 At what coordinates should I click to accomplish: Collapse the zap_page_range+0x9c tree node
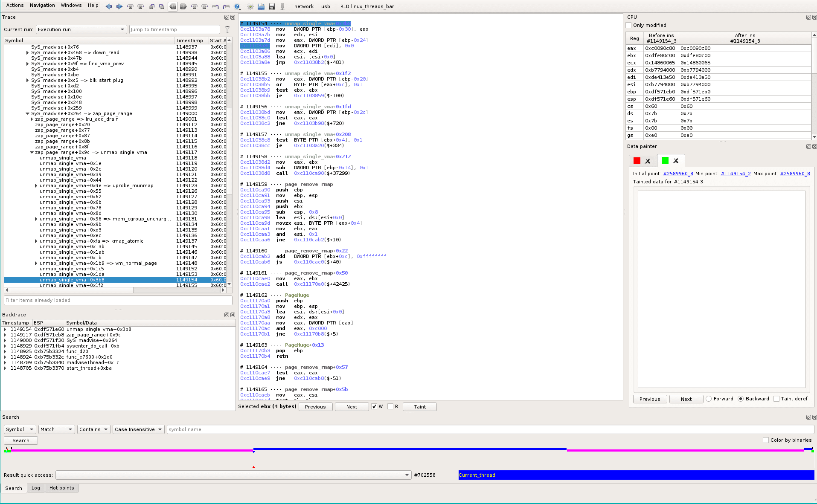[32, 152]
